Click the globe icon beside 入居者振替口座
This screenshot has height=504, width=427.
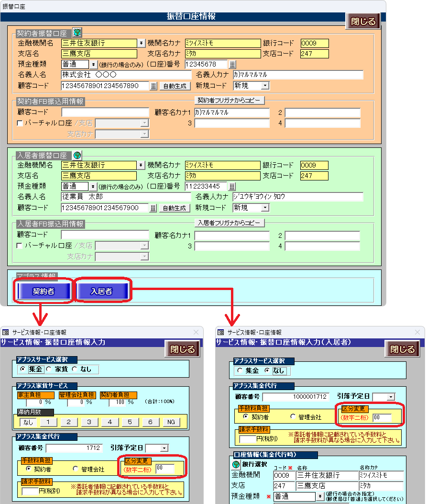click(x=77, y=155)
